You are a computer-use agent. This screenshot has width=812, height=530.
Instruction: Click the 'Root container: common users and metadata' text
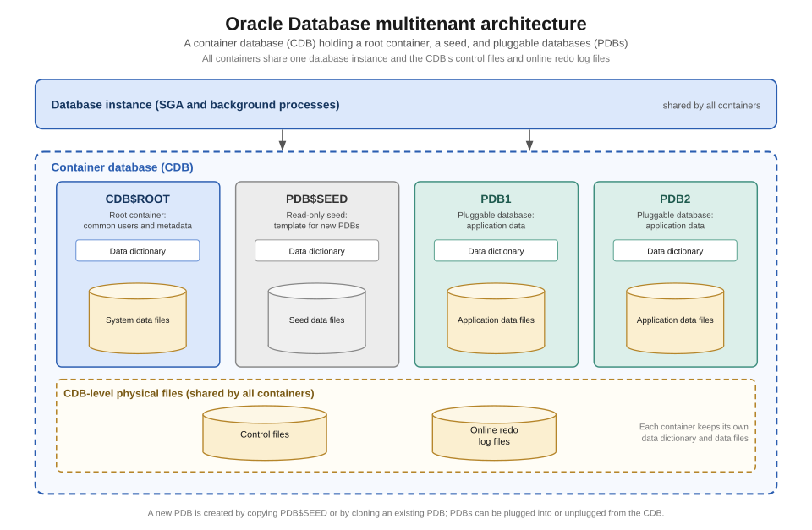tap(138, 221)
